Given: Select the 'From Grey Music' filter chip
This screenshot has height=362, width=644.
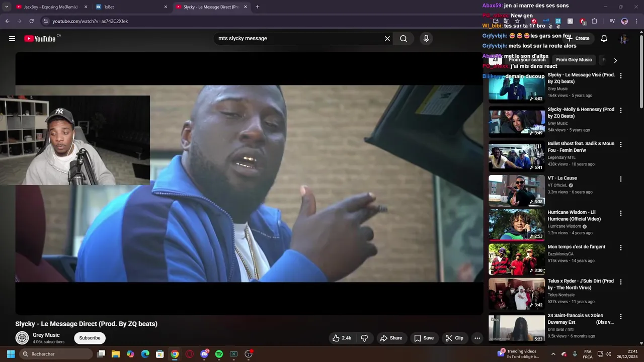Looking at the screenshot, I should pyautogui.click(x=574, y=60).
